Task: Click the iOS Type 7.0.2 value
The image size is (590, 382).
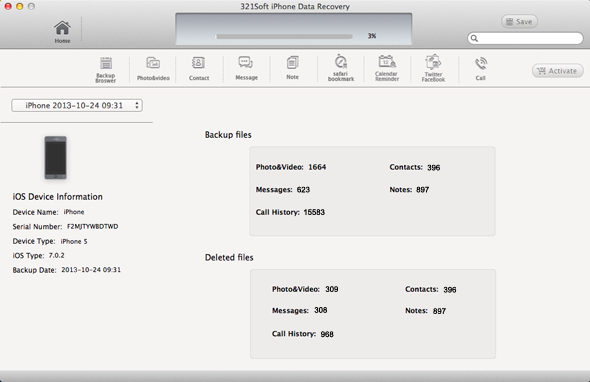Action: click(56, 256)
